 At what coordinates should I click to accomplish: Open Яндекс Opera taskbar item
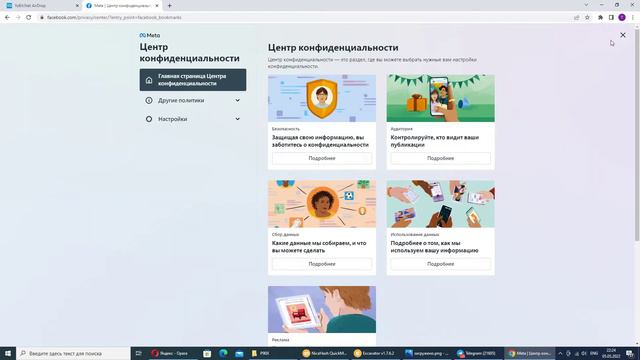169,353
